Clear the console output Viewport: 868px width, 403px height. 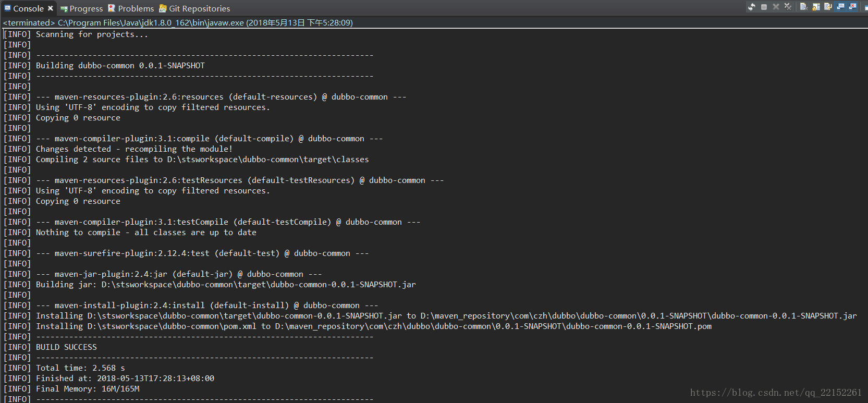click(804, 7)
